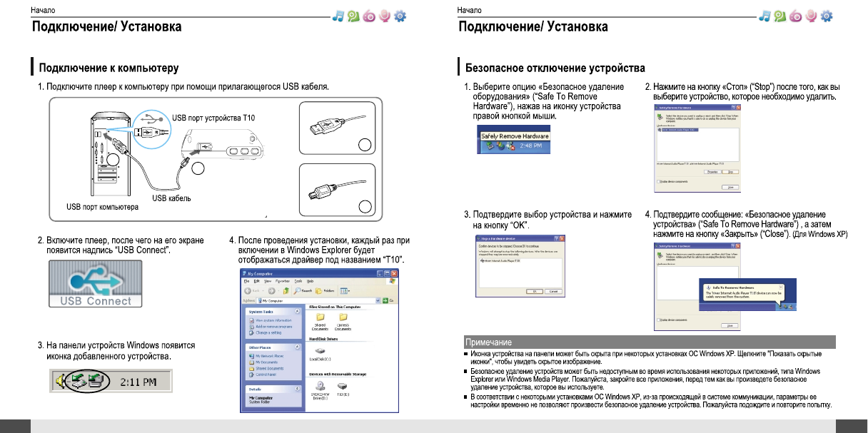868x433 pixels.
Task: Toggle the Folders pane button in My Computer
Action: (325, 291)
